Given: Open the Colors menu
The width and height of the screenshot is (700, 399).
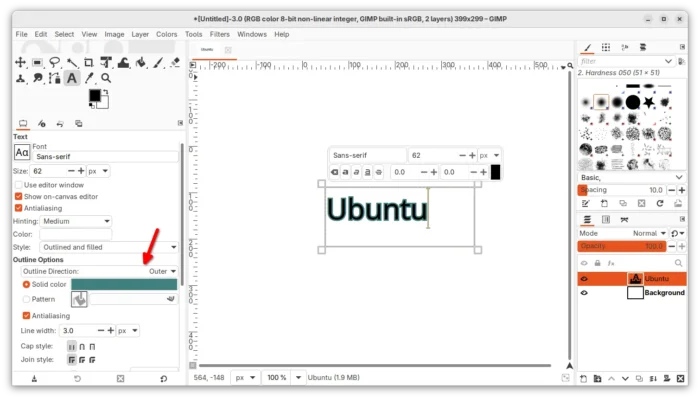Looking at the screenshot, I should coord(167,34).
